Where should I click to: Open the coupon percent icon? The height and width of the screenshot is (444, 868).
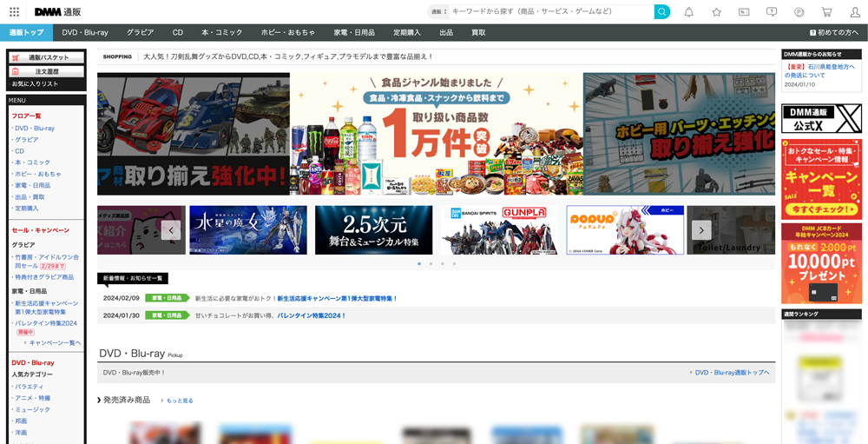click(744, 12)
